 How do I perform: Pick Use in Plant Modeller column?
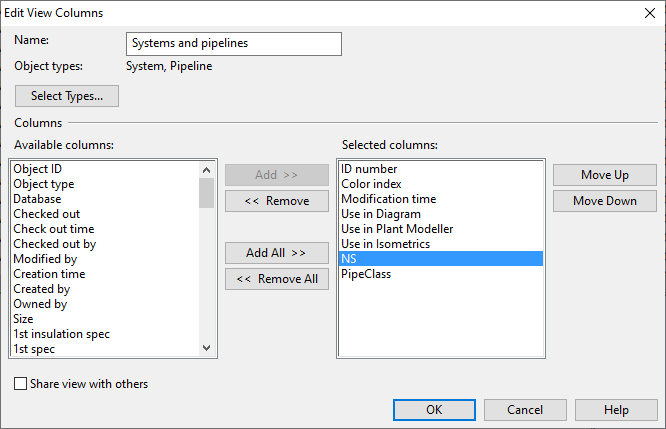[397, 229]
